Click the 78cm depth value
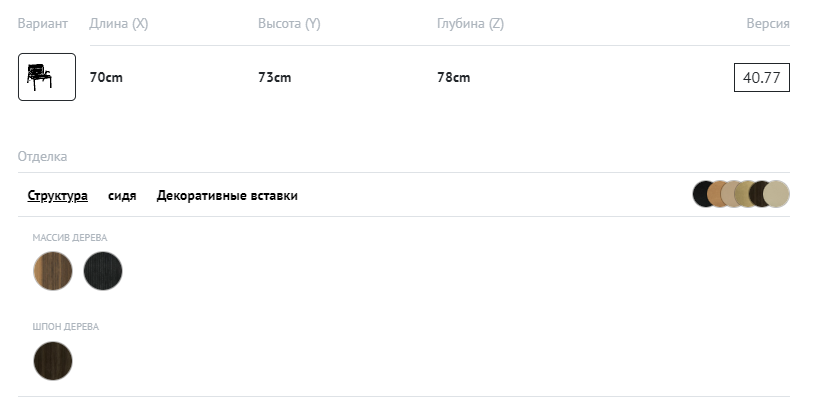822x408 pixels. coord(453,77)
